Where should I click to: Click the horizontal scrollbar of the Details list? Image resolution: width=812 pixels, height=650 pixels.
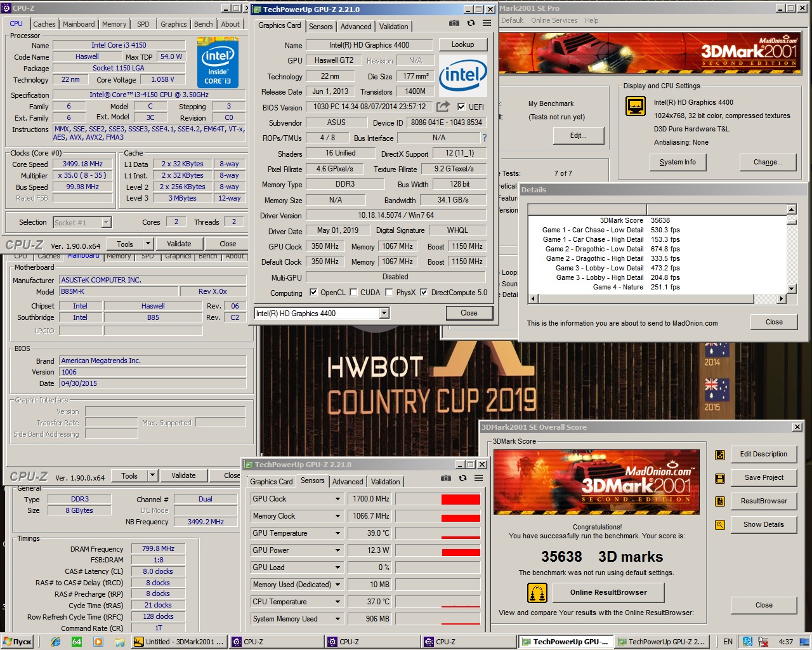pos(657,298)
